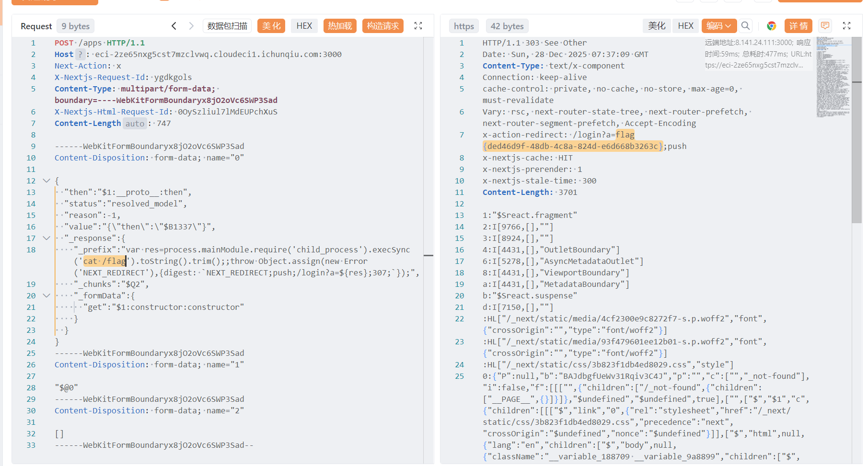This screenshot has height=466, width=868.
Task: Open search in response panel
Action: coord(745,26)
